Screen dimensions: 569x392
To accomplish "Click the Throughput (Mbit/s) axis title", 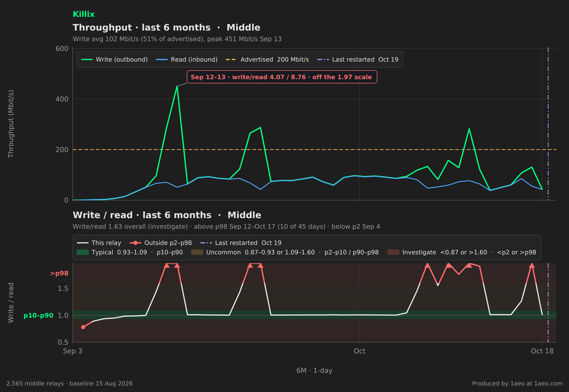I will point(11,124).
